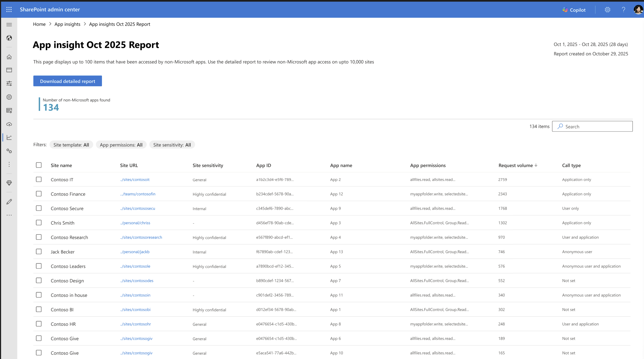Open the Site sensitivity filter
644x359 pixels.
pos(172,145)
